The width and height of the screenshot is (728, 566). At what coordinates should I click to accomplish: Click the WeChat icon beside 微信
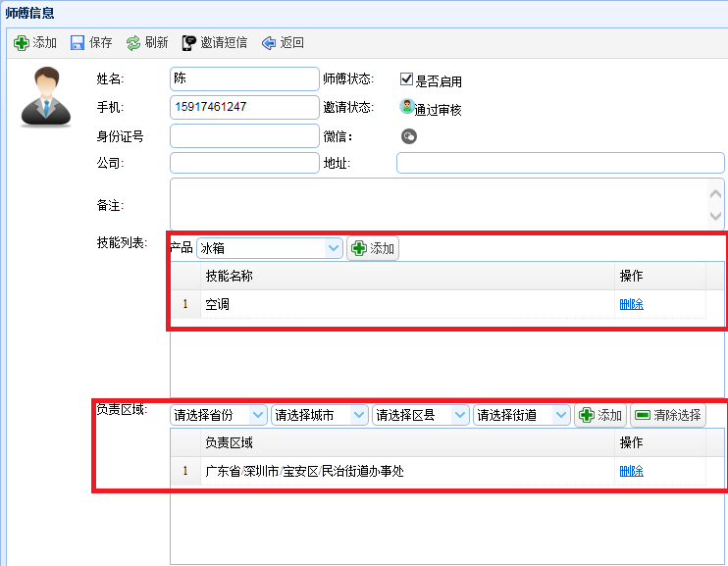[408, 136]
